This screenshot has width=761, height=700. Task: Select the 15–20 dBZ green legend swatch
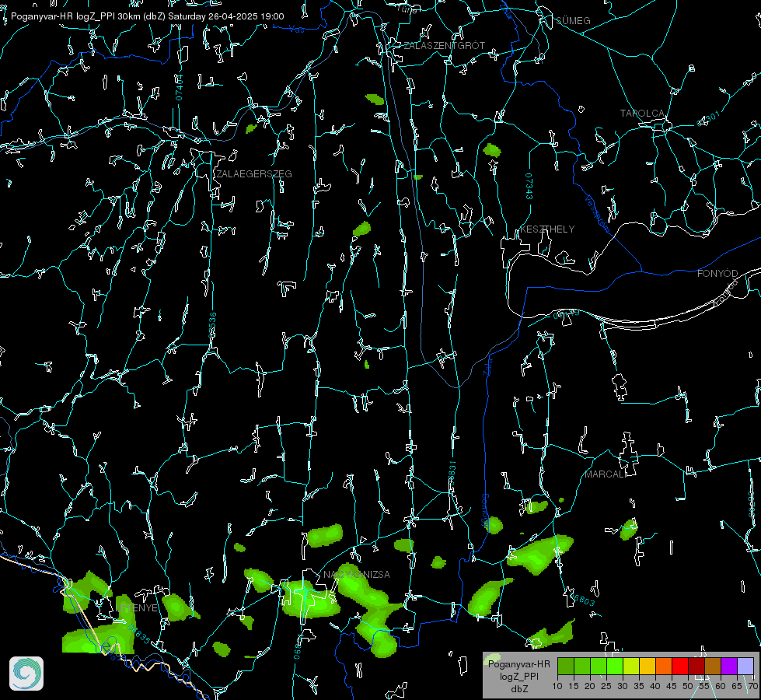point(582,666)
